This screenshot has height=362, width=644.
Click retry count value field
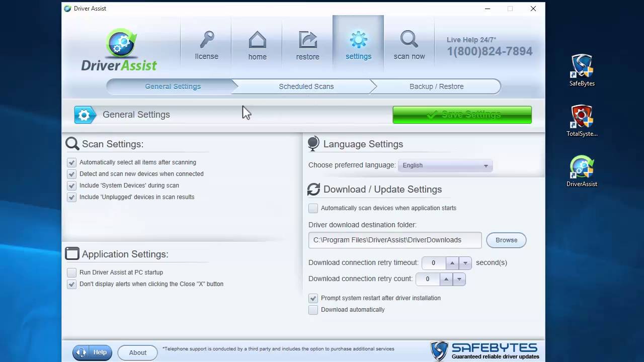[428, 279]
